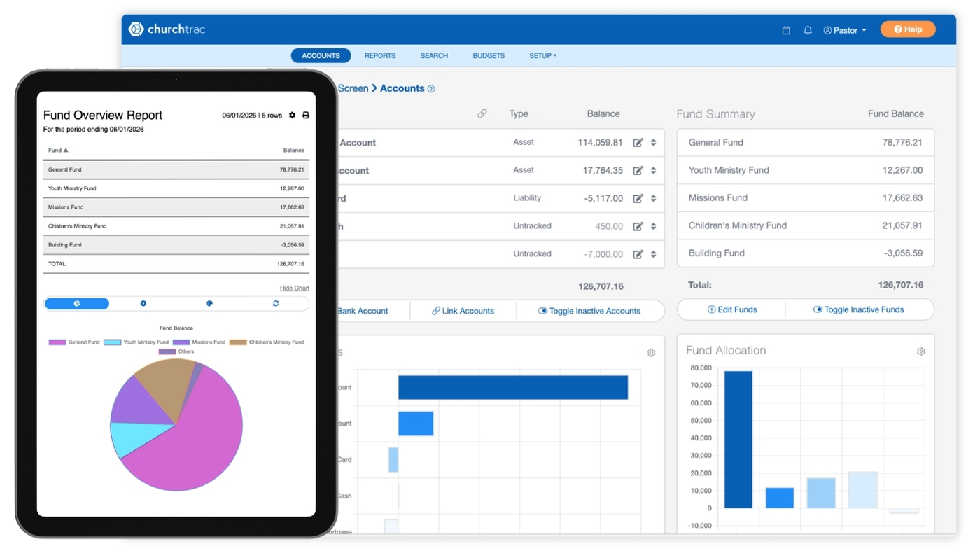
Task: Click the notifications bell icon
Action: 808,30
